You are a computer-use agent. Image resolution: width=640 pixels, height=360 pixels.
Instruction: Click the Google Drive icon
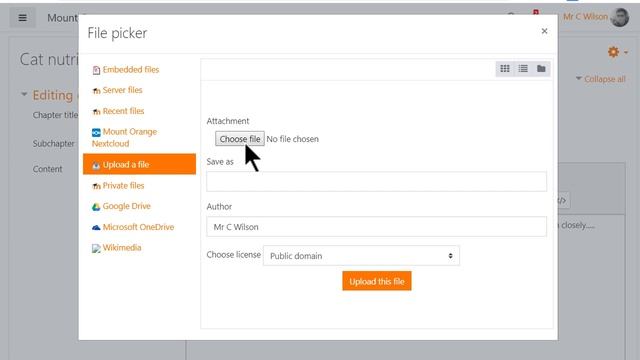(x=96, y=207)
